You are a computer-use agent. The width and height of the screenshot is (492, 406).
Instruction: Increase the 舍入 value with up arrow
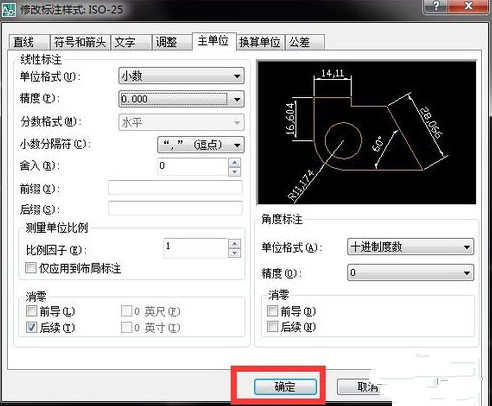click(235, 162)
